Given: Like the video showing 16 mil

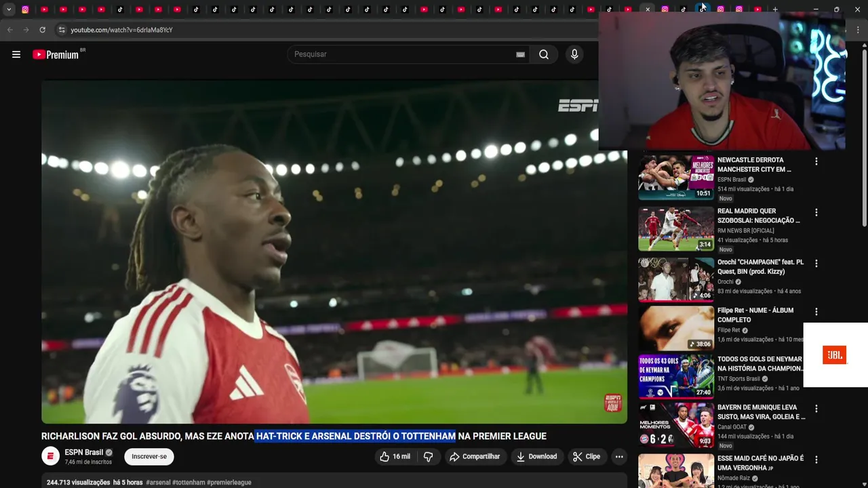Looking at the screenshot, I should tap(395, 457).
